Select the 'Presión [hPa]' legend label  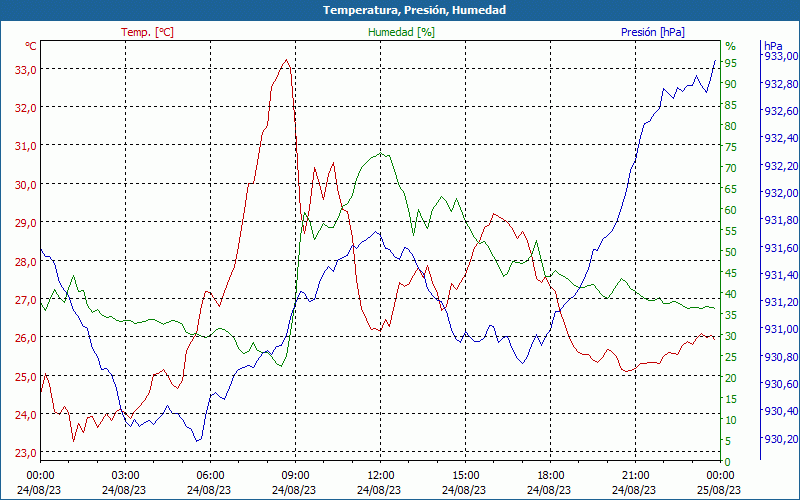click(653, 32)
